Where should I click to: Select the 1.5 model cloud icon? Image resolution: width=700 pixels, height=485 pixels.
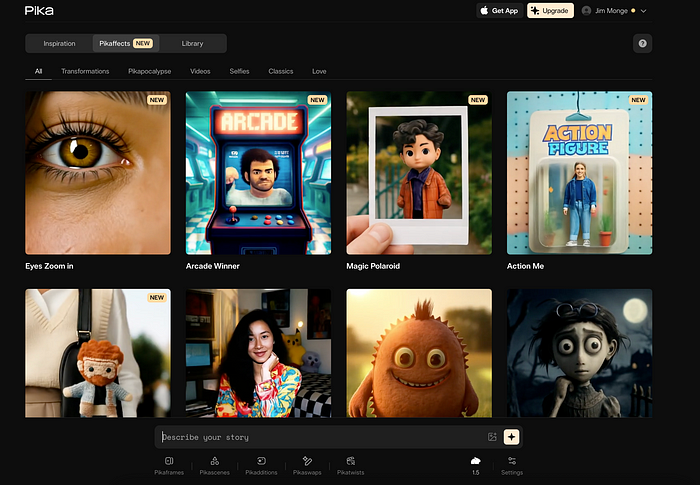(475, 461)
